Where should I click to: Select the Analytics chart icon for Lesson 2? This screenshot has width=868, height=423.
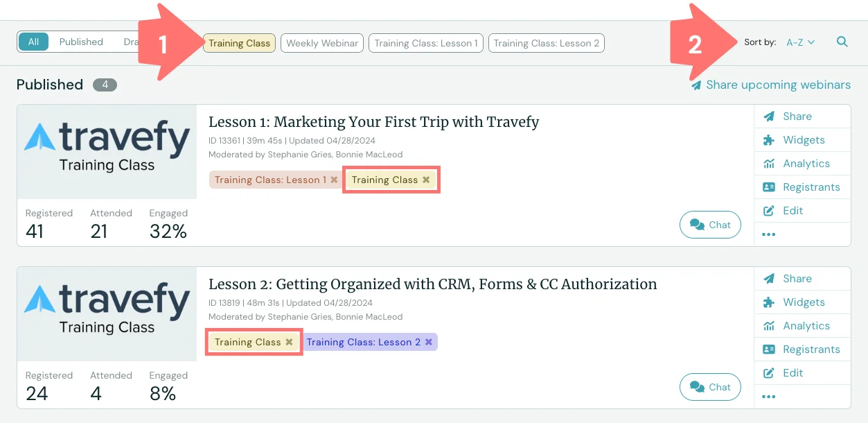[x=769, y=325]
